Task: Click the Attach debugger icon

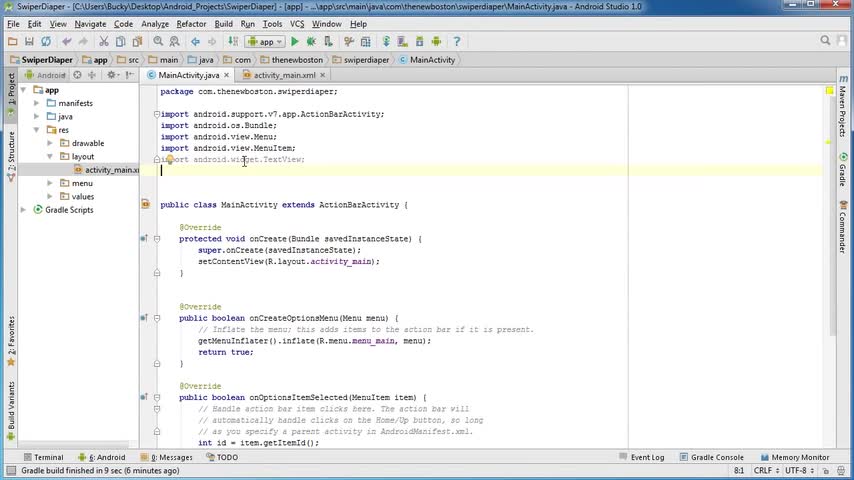Action: 328,41
